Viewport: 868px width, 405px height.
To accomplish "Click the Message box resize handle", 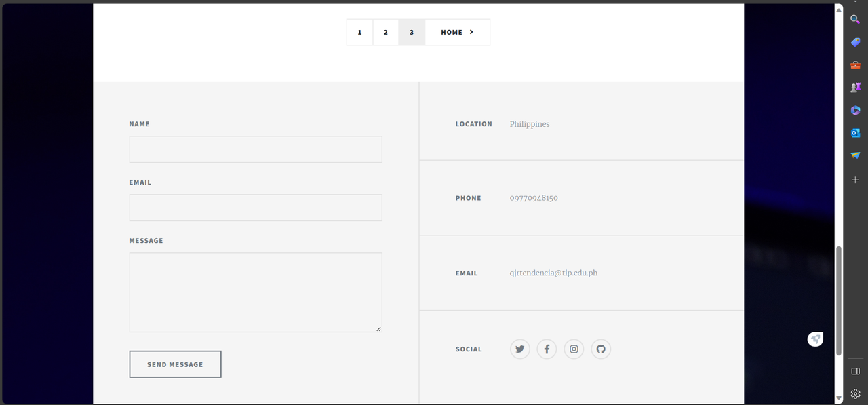I will 378,328.
